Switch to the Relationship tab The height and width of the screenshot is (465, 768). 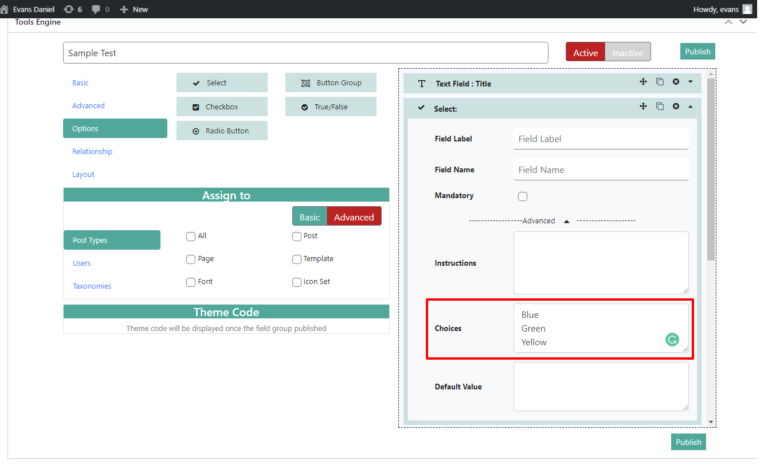[92, 151]
